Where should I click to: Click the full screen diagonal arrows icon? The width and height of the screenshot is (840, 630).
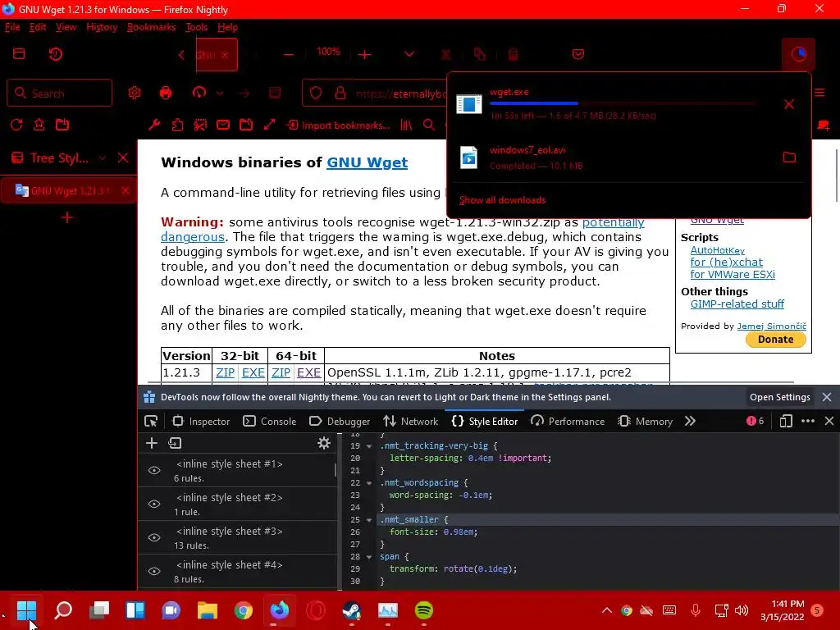point(269,125)
